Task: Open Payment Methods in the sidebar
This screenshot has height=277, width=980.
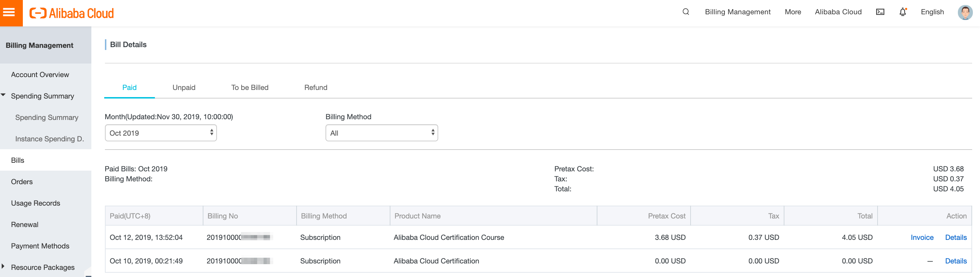Action: click(40, 246)
